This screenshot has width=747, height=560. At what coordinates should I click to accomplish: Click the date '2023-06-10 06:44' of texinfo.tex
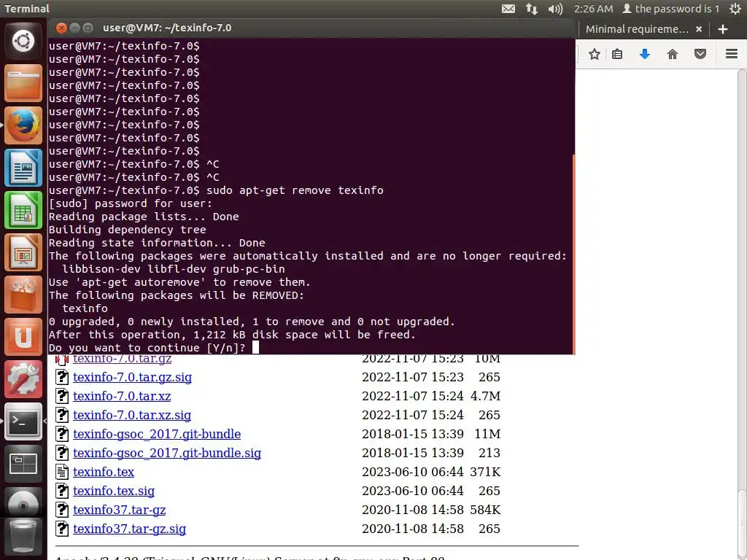coord(413,472)
